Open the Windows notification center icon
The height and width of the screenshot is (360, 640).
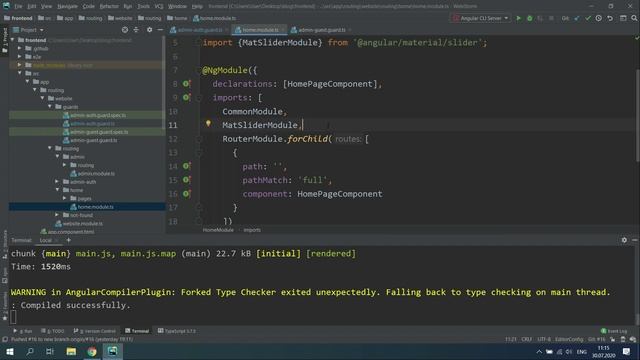[627, 351]
